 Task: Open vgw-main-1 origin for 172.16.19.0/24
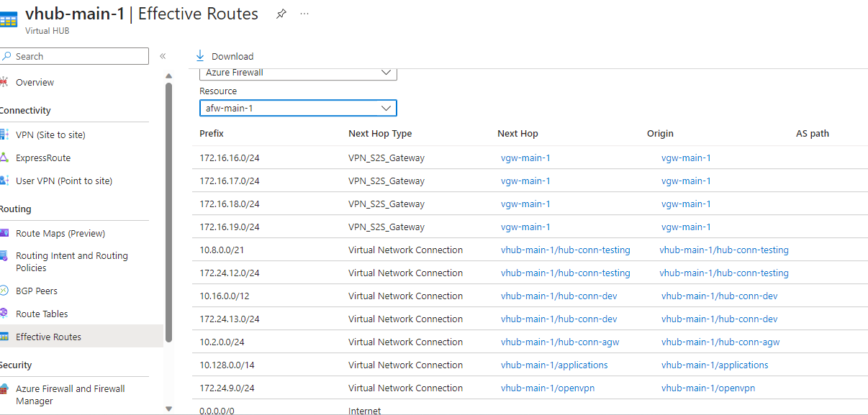tap(686, 227)
